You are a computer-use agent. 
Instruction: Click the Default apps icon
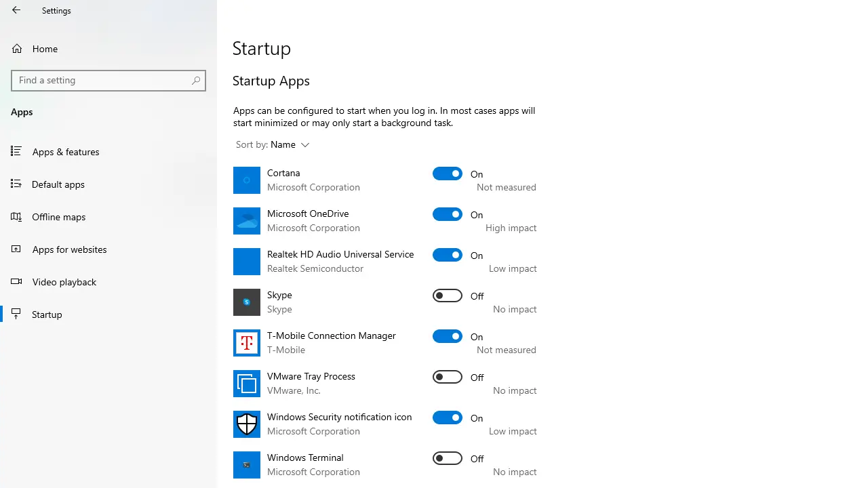pos(17,184)
